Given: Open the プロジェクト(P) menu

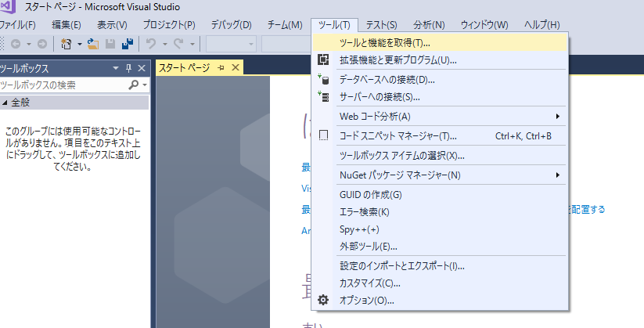Looking at the screenshot, I should point(169,25).
